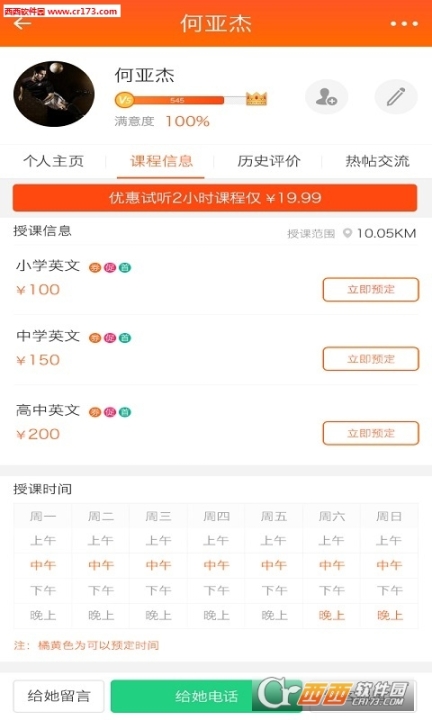
Task: Open the teacher's avatar photo
Action: 54,94
